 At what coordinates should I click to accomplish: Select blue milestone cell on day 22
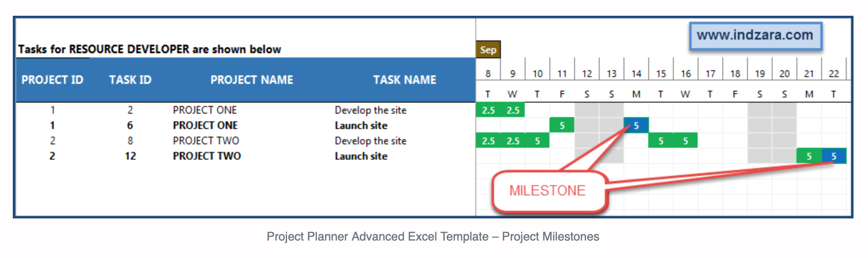pyautogui.click(x=834, y=156)
